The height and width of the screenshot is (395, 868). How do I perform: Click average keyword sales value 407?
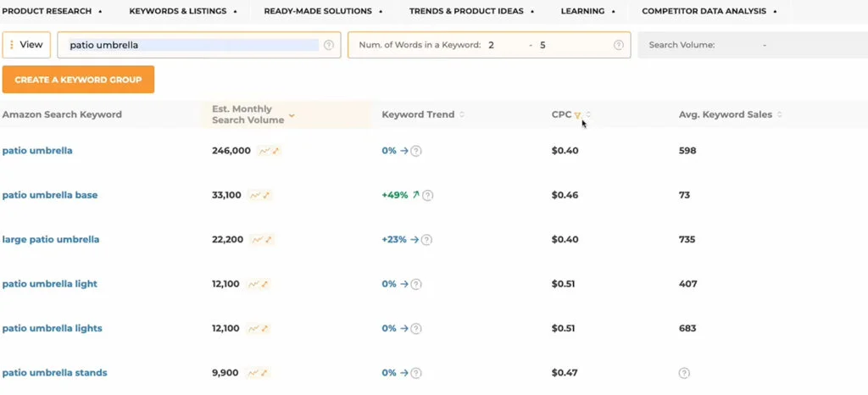point(688,284)
